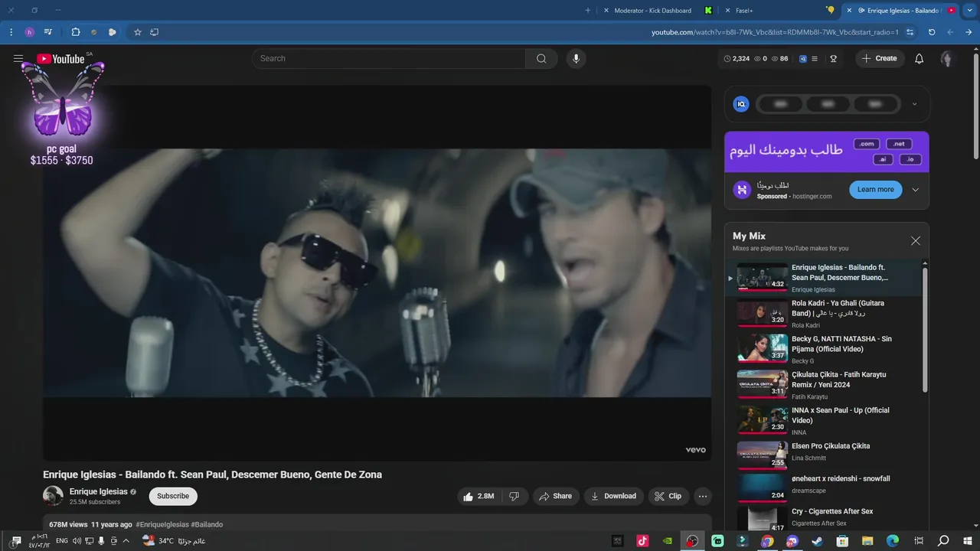Click the #EnriqueIglesias hashtag
This screenshot has width=980, height=551.
point(162,525)
